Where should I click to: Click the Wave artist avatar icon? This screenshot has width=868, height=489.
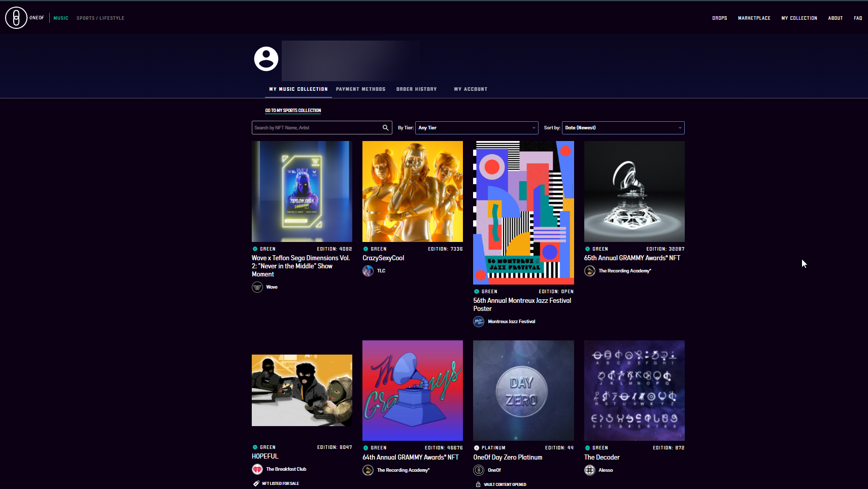click(x=257, y=287)
